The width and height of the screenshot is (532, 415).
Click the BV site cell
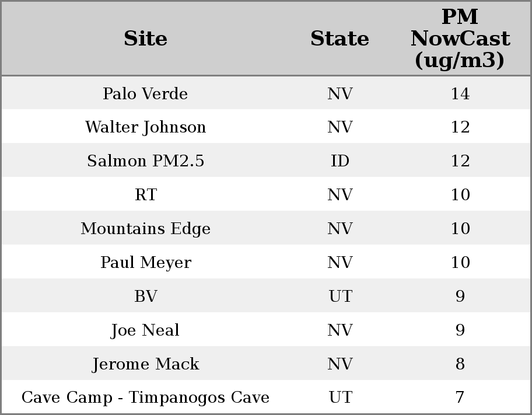point(145,297)
